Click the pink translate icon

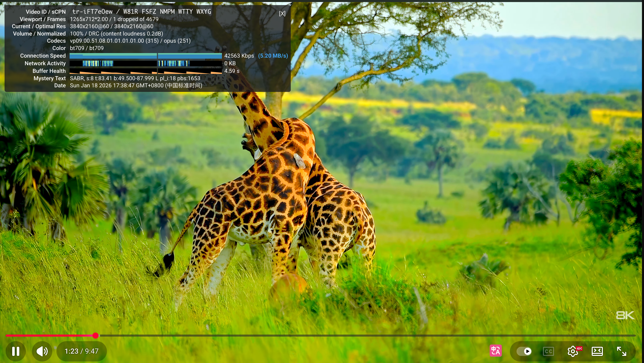495,351
